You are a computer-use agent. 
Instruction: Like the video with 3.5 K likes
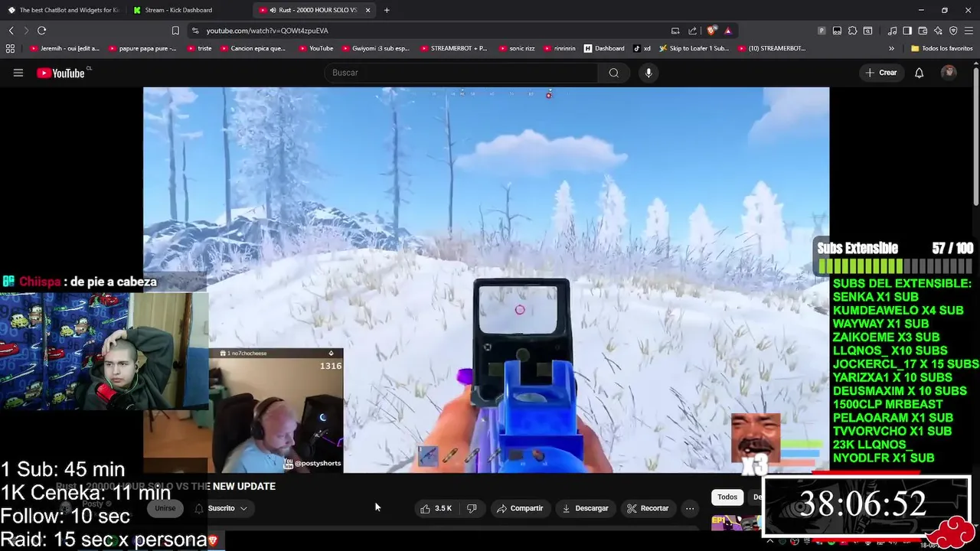tap(436, 508)
